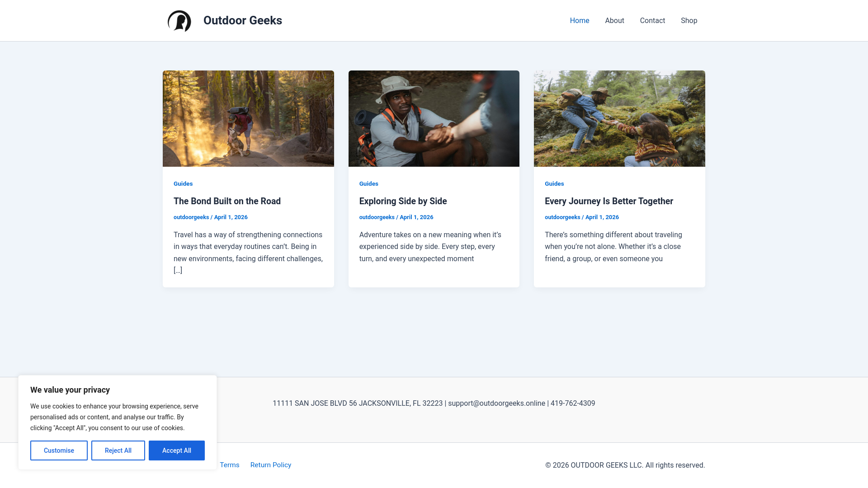This screenshot has height=488, width=868.
Task: Click excerpt starting 'Travel has a way'
Action: (248, 253)
